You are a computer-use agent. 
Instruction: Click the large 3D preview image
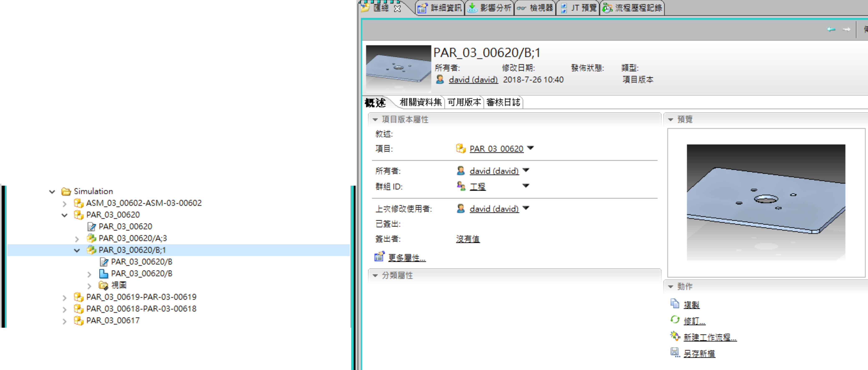766,202
